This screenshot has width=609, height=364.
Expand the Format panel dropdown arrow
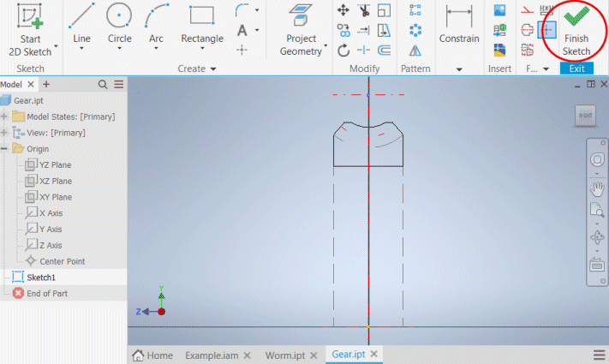tap(546, 69)
